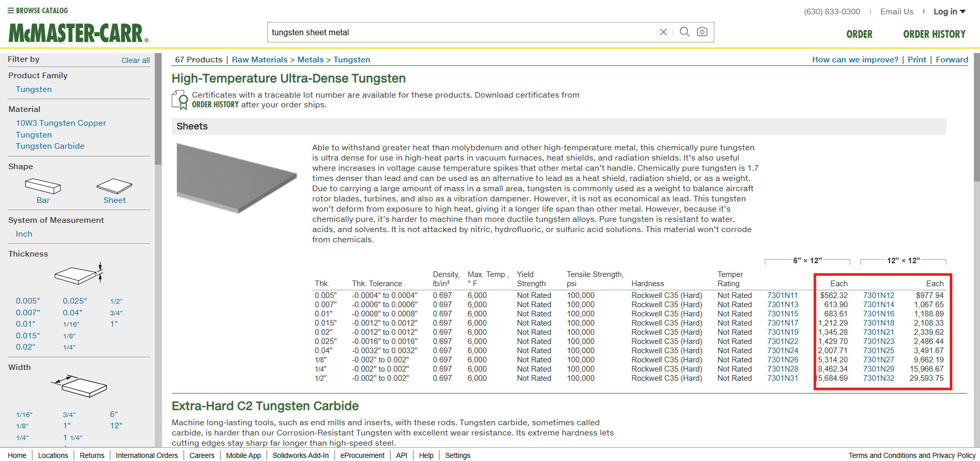The image size is (980, 461).
Task: Clear the search box with the X icon
Action: click(x=663, y=32)
